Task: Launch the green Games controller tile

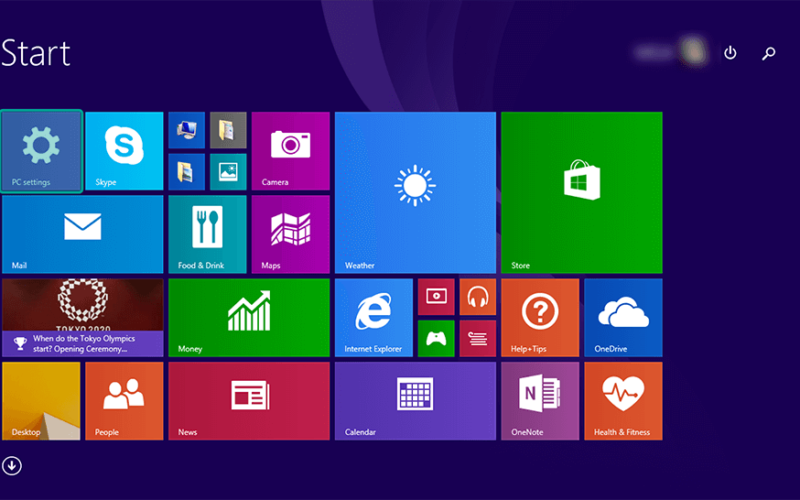Action: tap(436, 338)
